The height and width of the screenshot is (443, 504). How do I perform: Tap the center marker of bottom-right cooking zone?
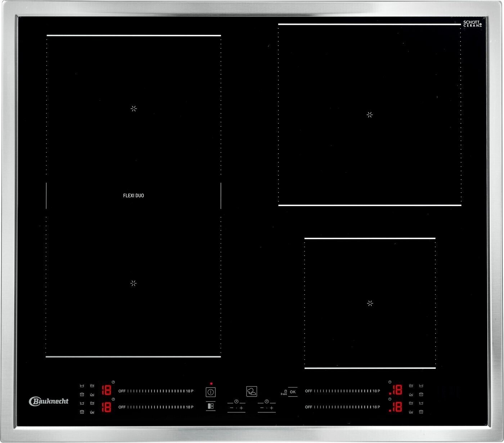[370, 303]
